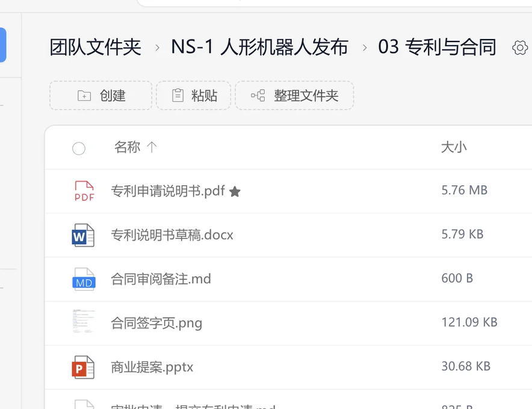Click the 整理文件夹 organize button
The image size is (532, 409).
[x=294, y=95]
